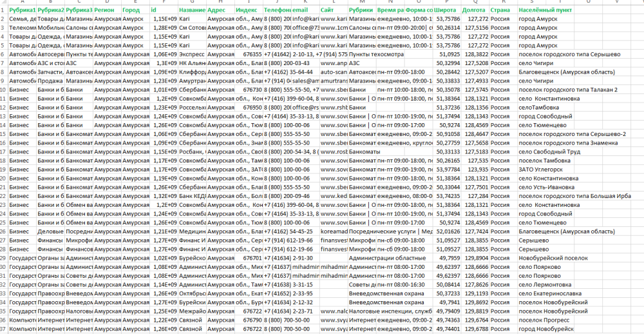Viewport: 644px width, 334px height.
Task: Click the "Страна" header cell
Action: pos(502,11)
